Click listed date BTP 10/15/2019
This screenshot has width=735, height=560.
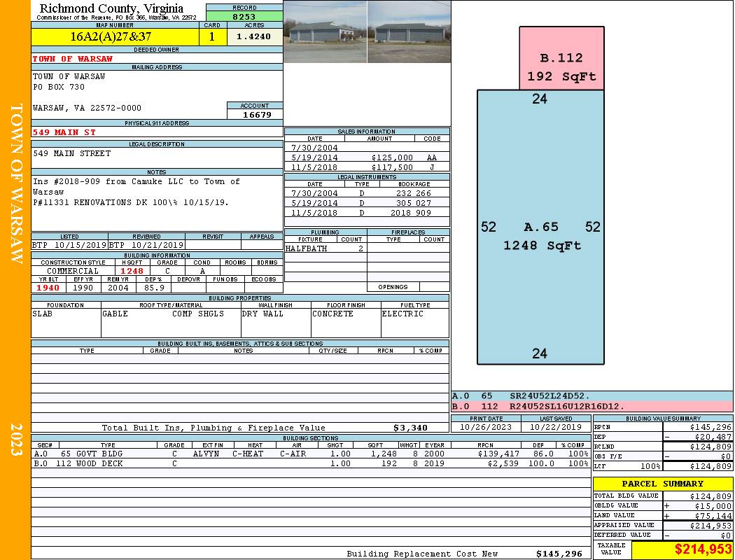pos(69,244)
